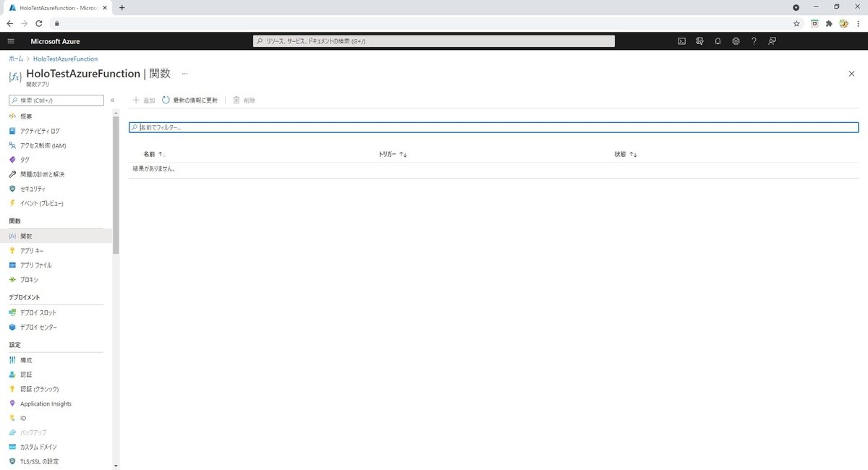Reload the page with browser refresh icon
Viewport: 868px width, 470px height.
39,23
